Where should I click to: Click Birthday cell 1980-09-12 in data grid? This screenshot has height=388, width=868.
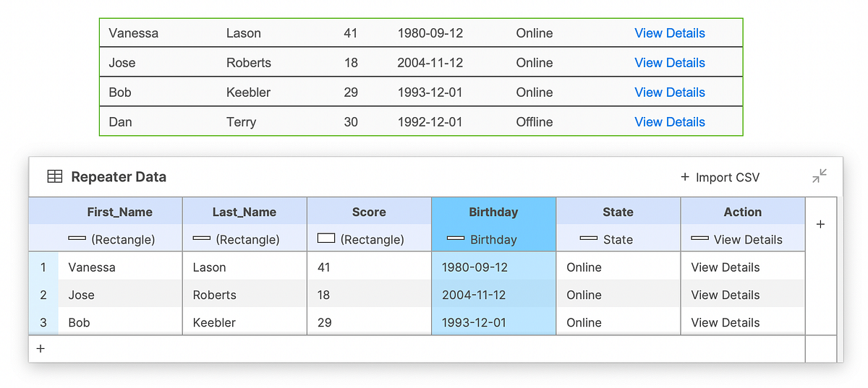coord(493,267)
